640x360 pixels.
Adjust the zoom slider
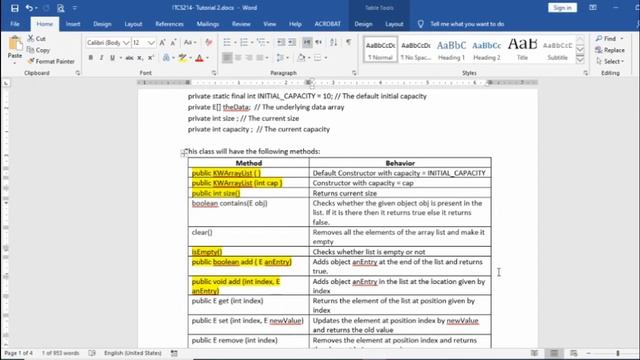click(x=618, y=353)
